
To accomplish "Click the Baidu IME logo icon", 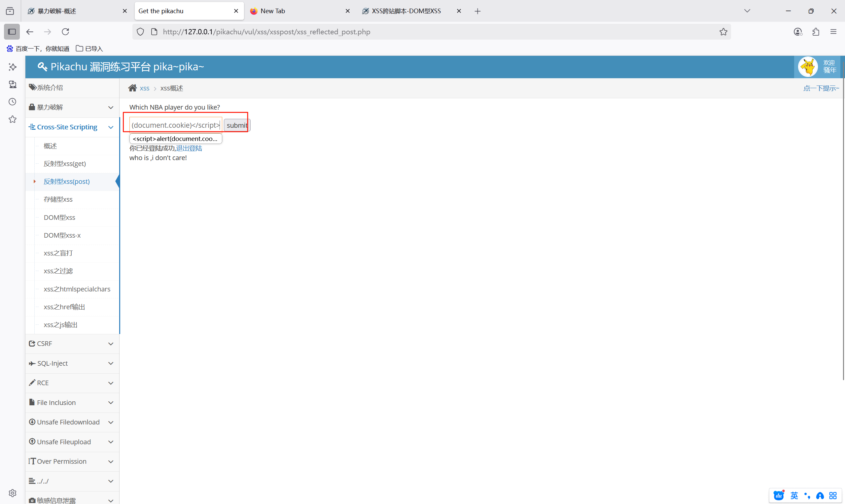I will (779, 495).
